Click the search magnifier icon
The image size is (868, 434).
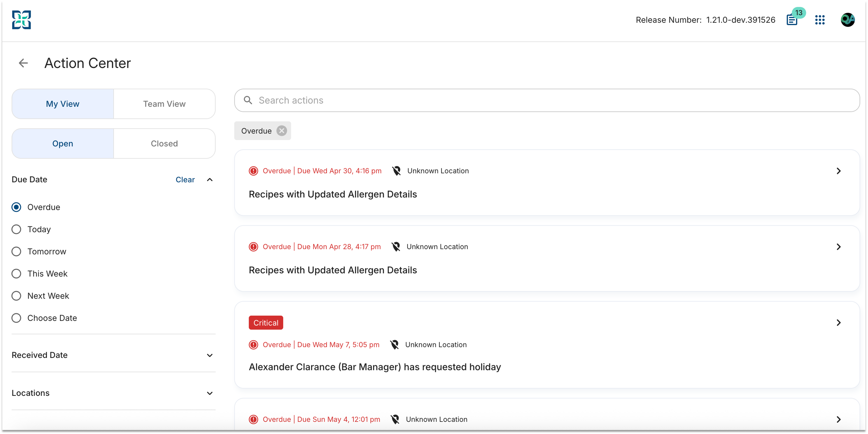(248, 100)
